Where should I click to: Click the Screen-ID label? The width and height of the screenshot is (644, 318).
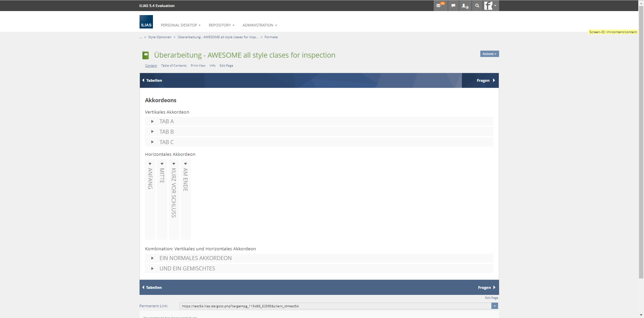click(x=613, y=32)
